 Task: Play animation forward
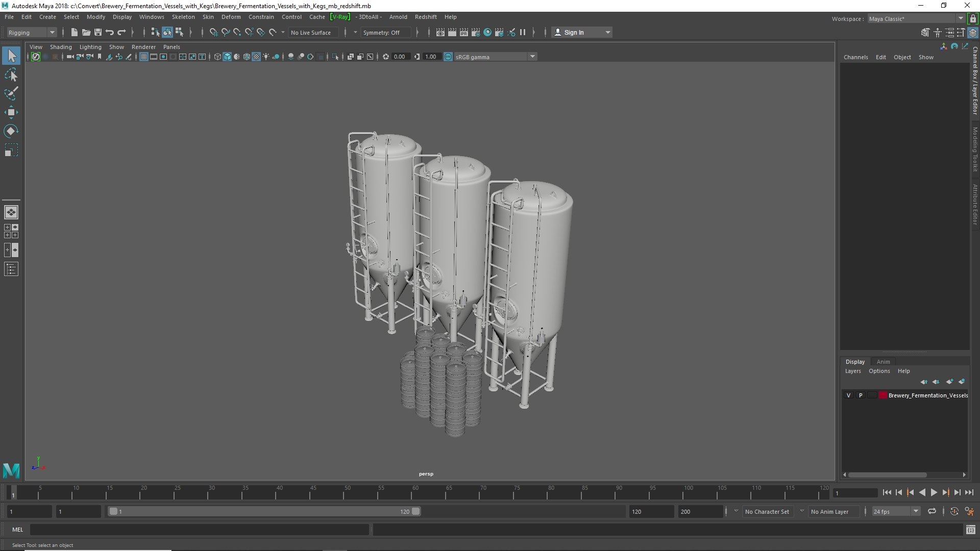click(934, 492)
